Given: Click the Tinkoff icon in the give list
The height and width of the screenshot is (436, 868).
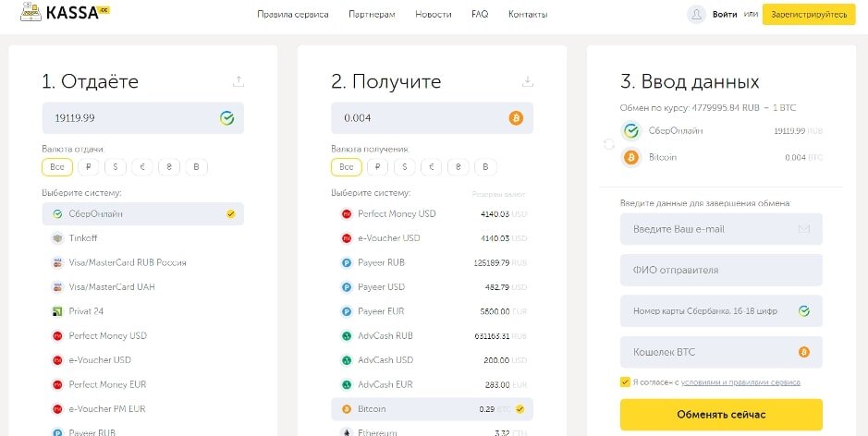Looking at the screenshot, I should 57,238.
